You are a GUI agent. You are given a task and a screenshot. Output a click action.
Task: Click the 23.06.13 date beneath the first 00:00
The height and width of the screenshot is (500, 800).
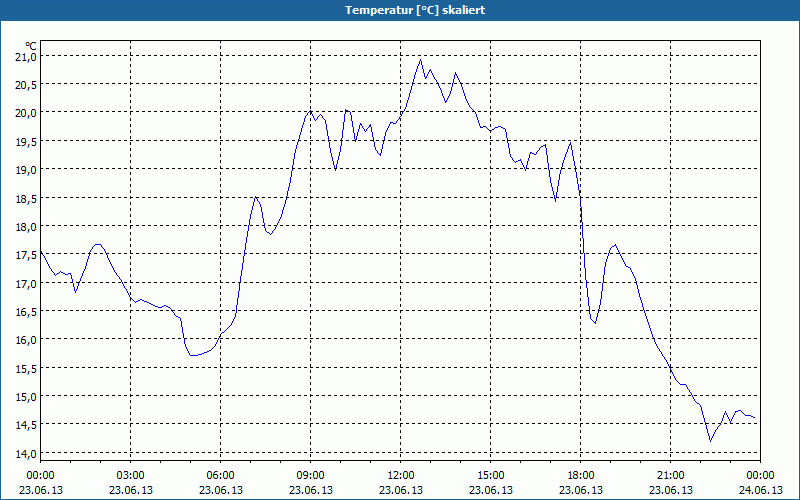pyautogui.click(x=41, y=490)
